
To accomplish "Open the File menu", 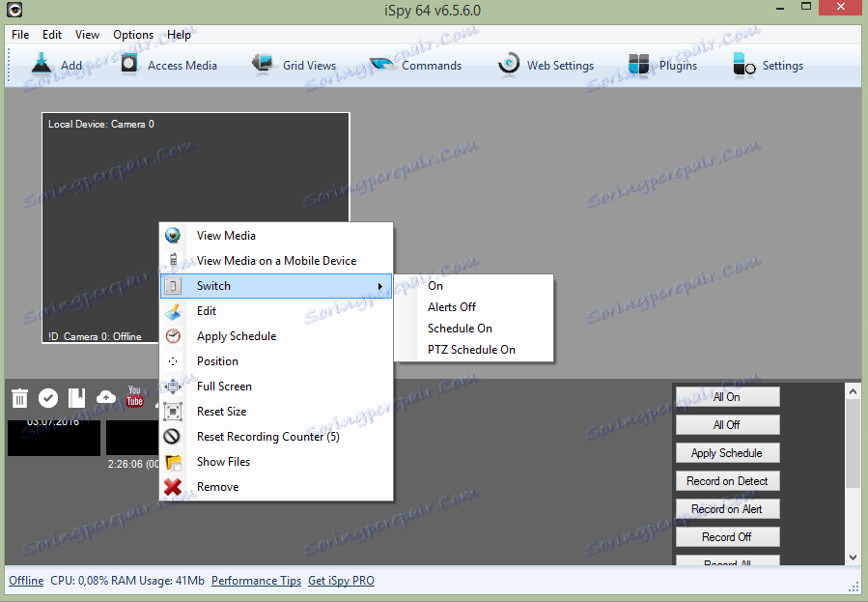I will pos(20,35).
